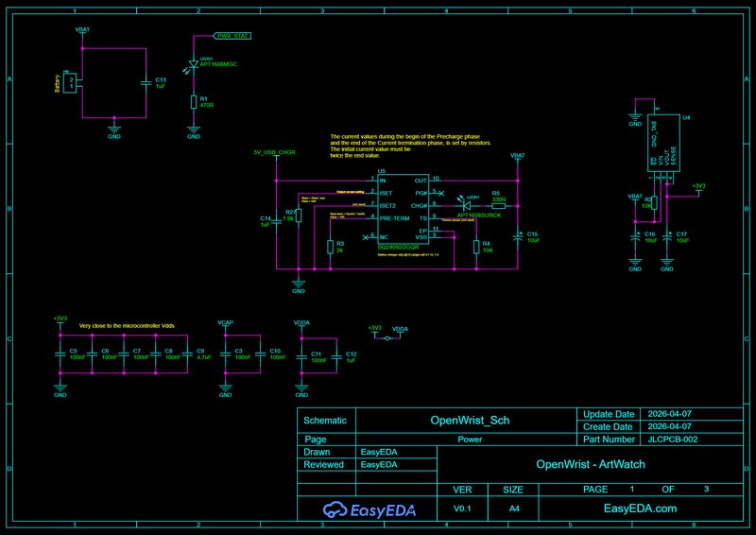Select the U5 BQ24092DGQR charger chip body
This screenshot has width=756, height=535.
pos(404,209)
